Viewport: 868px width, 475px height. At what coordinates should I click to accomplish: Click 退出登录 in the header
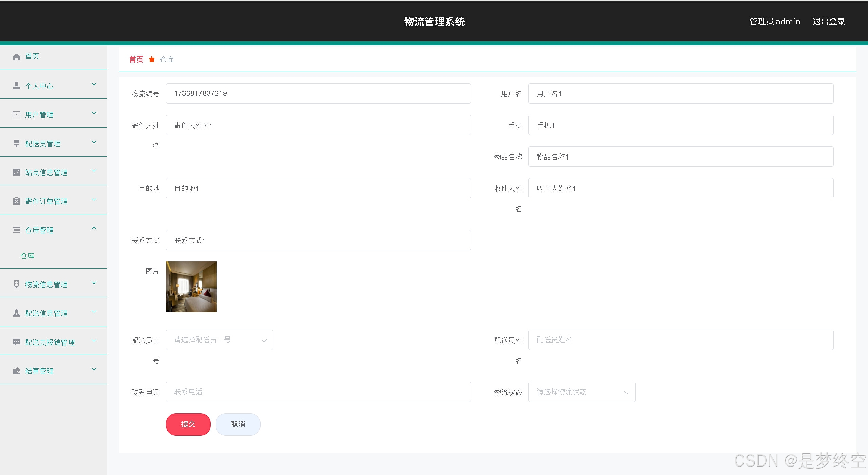click(828, 22)
